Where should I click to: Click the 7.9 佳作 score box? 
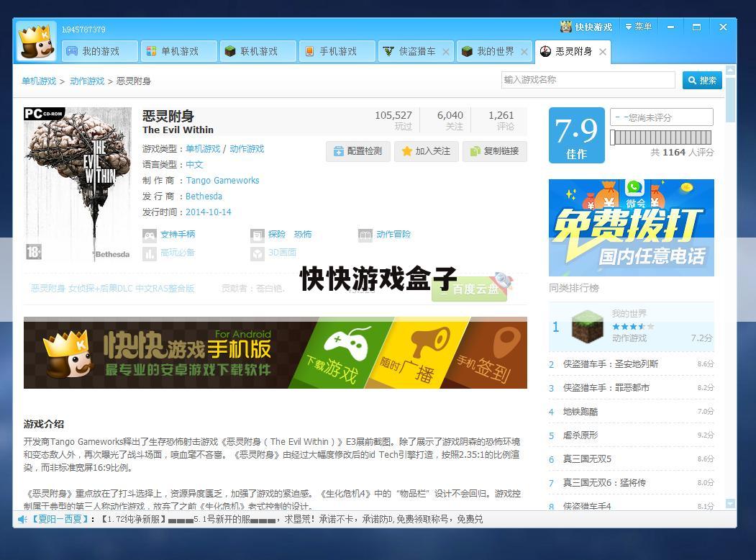(576, 135)
